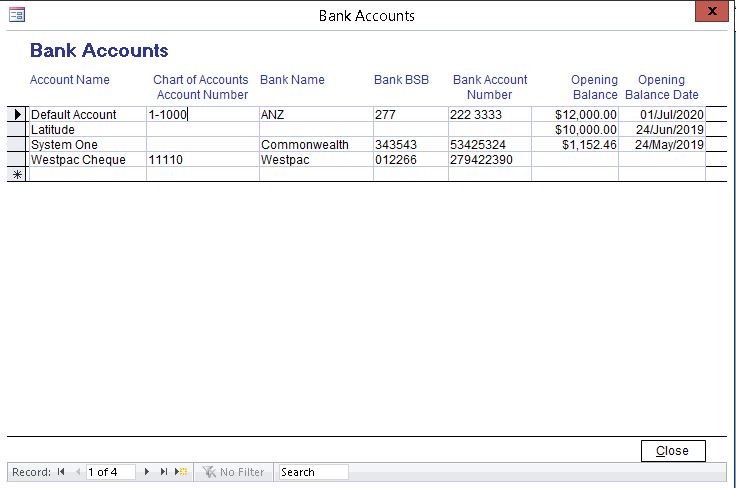Select the new record asterisk row selector
Viewport: 736px width, 488px height.
click(x=16, y=175)
